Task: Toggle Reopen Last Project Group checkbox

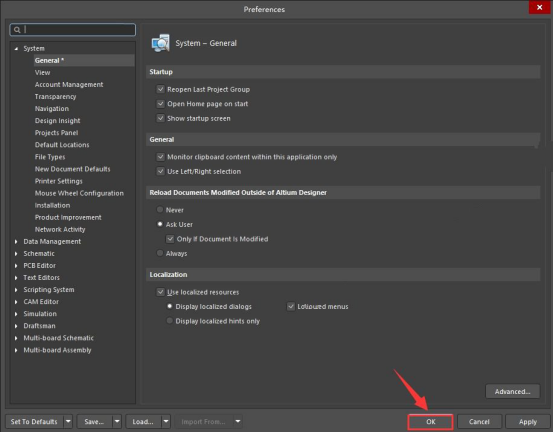Action: coord(160,89)
